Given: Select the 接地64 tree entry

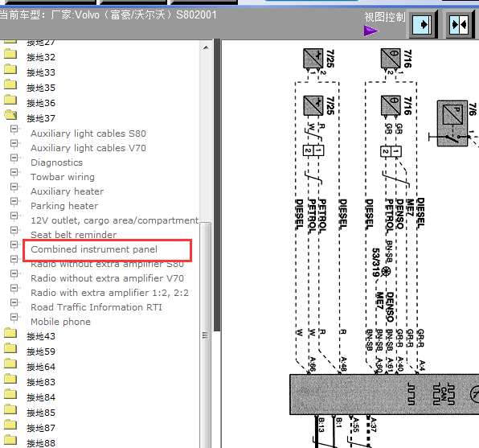Looking at the screenshot, I should (x=41, y=367).
